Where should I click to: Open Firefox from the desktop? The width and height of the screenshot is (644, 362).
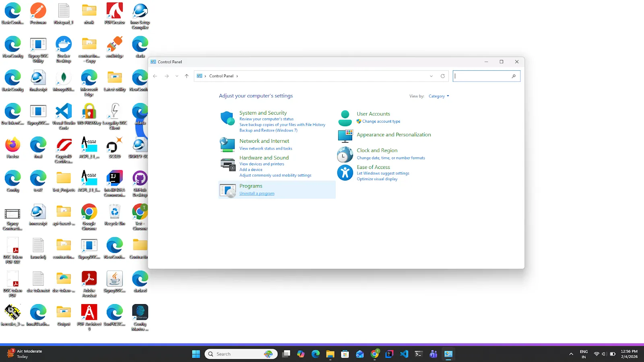tap(12, 148)
